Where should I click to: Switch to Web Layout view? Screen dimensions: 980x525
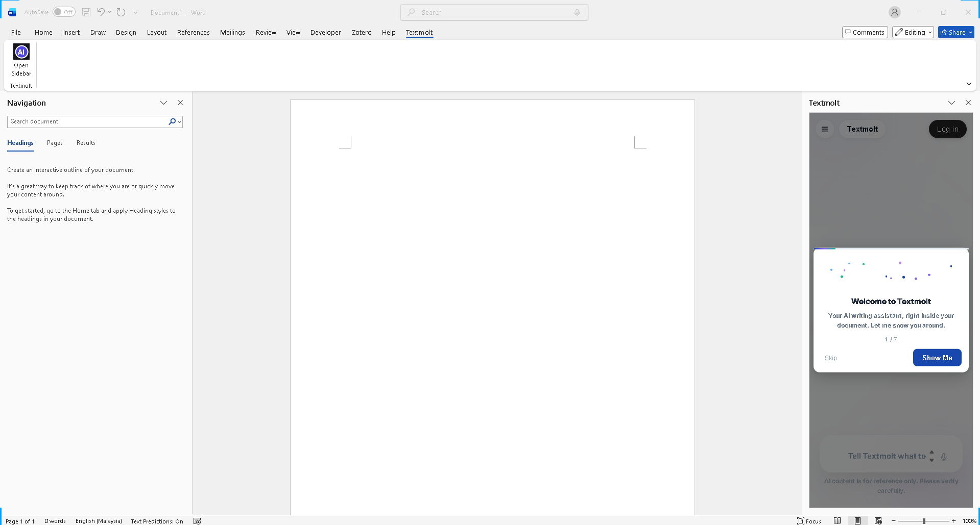(x=878, y=521)
